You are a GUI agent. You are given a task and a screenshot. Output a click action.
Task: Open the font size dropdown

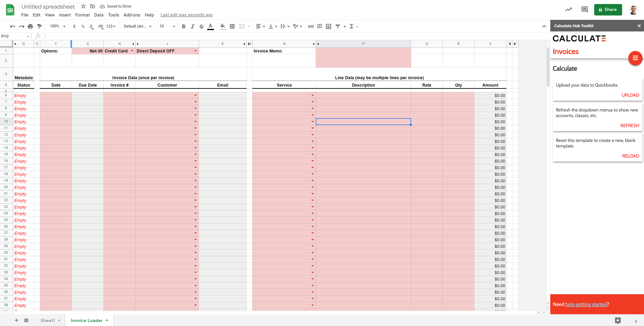pos(174,26)
